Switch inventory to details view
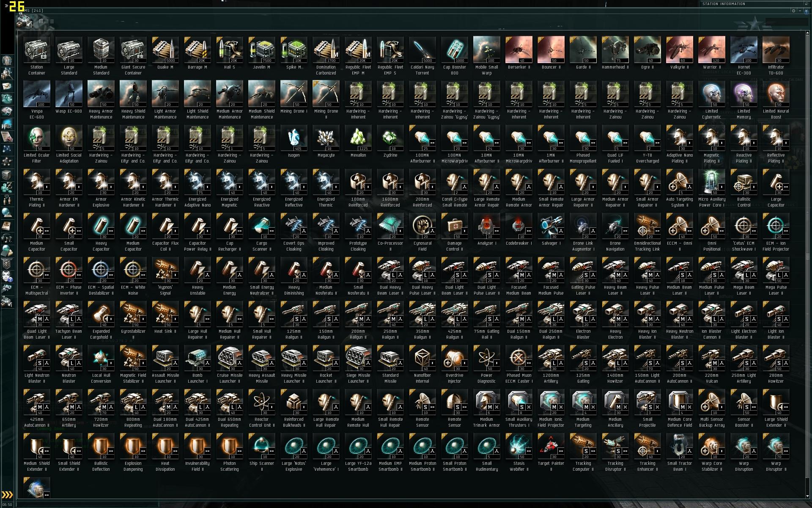Image resolution: width=812 pixels, height=508 pixels. pyautogui.click(x=47, y=21)
